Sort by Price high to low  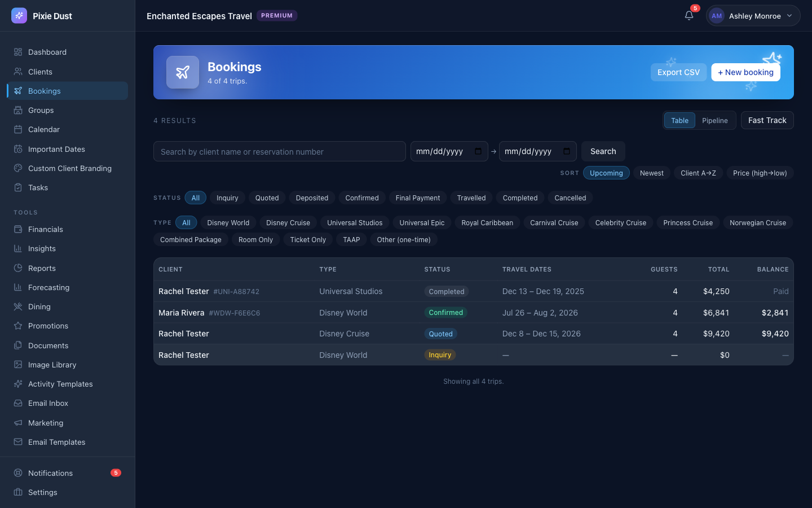point(760,173)
